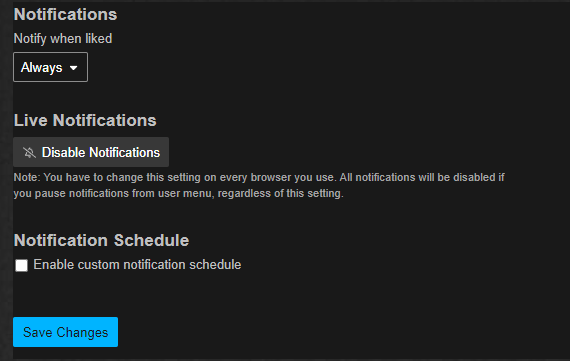
Task: Click the 'Live Notifications' heading
Action: [x=85, y=120]
